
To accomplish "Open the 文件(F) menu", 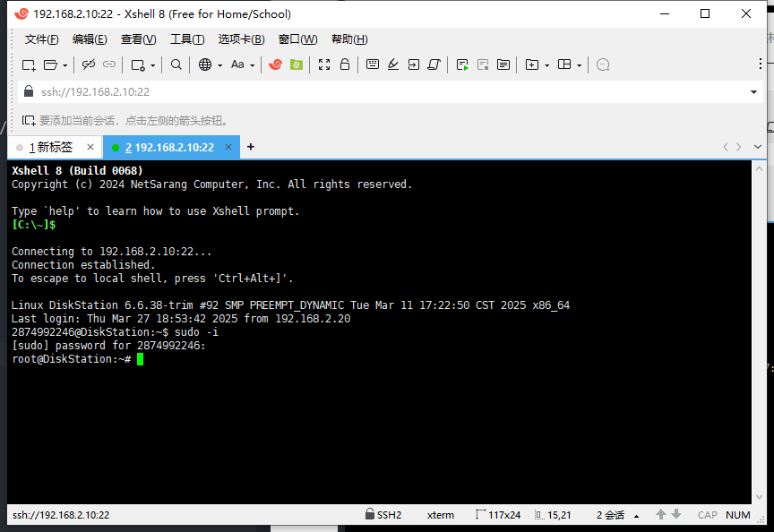I will coord(41,39).
